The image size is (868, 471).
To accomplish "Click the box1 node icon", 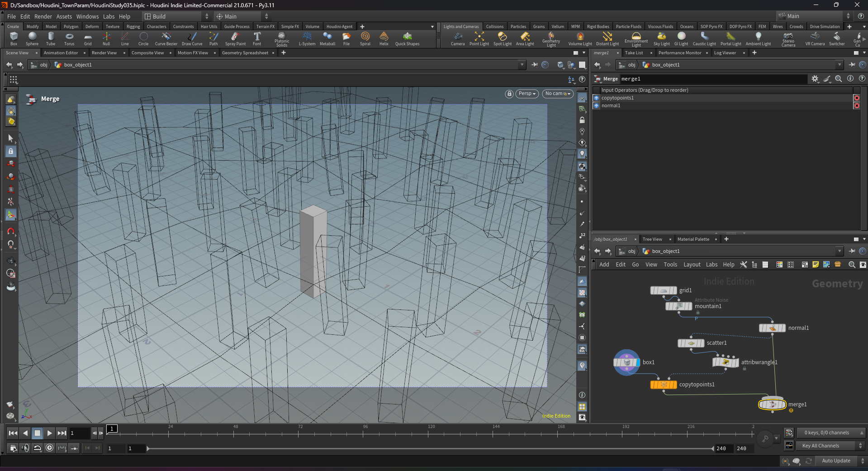I will coord(626,362).
